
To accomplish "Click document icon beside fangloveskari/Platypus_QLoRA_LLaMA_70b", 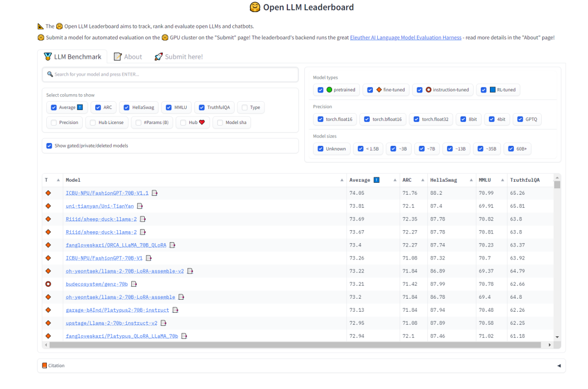I will tap(184, 336).
